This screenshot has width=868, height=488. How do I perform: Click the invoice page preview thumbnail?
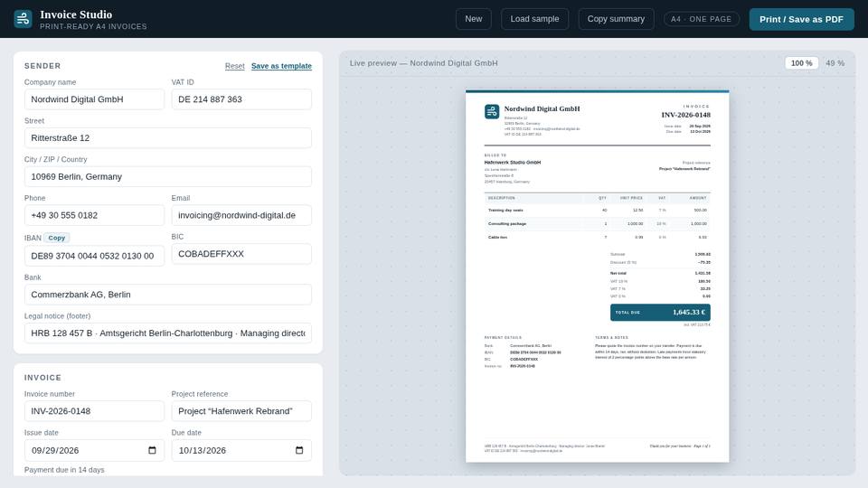click(598, 277)
